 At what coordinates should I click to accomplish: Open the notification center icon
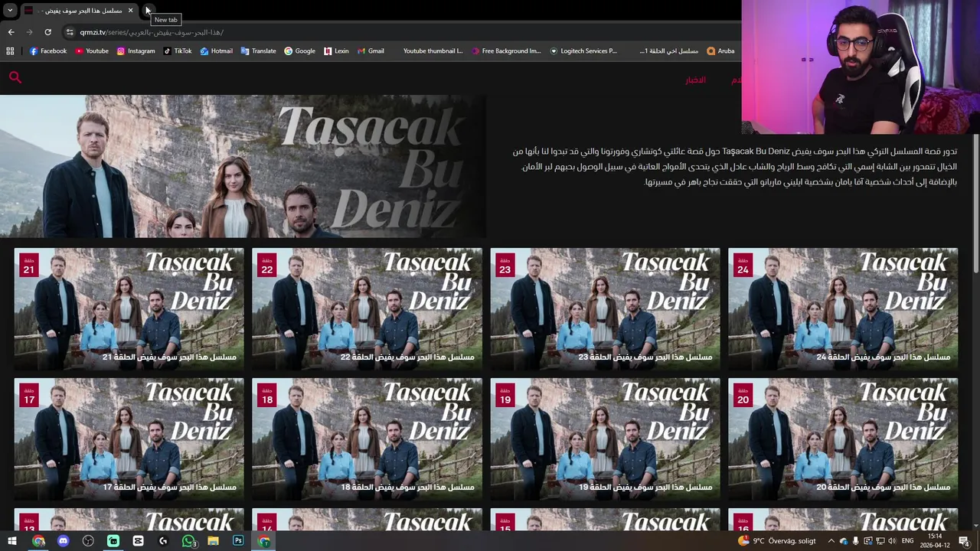(964, 541)
